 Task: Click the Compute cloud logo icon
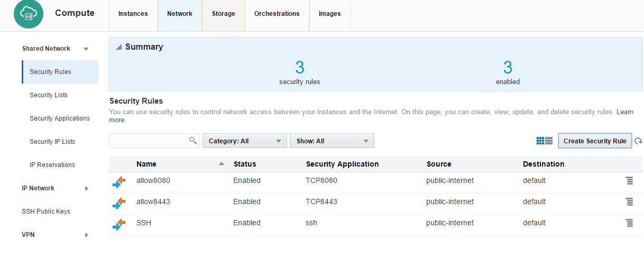(29, 14)
